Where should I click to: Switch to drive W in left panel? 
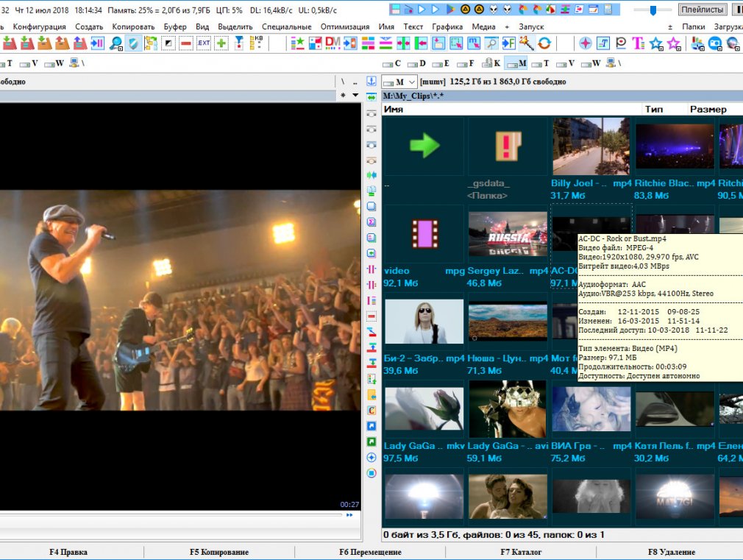coord(54,63)
